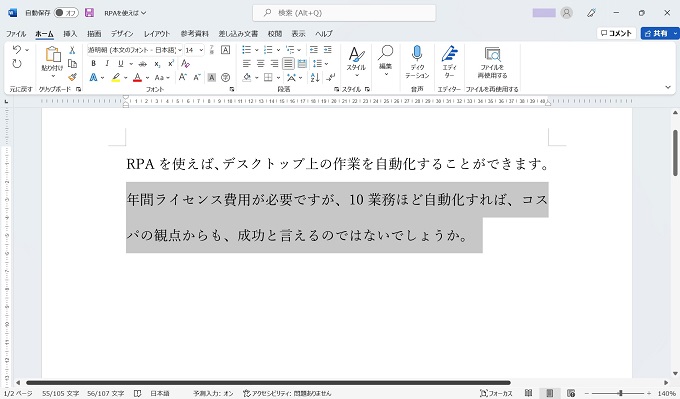The width and height of the screenshot is (680, 399).
Task: Click the コメント button
Action: 616,33
